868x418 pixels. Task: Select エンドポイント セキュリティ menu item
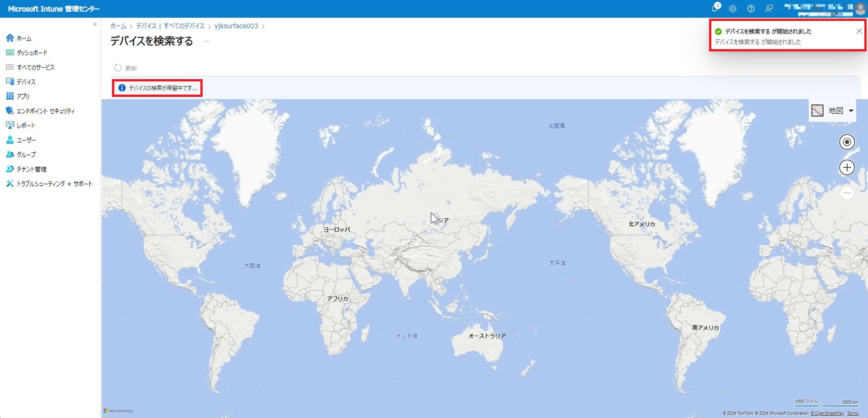(x=46, y=111)
